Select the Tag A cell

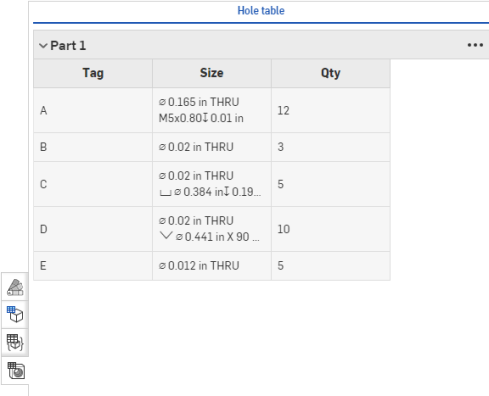(x=93, y=110)
